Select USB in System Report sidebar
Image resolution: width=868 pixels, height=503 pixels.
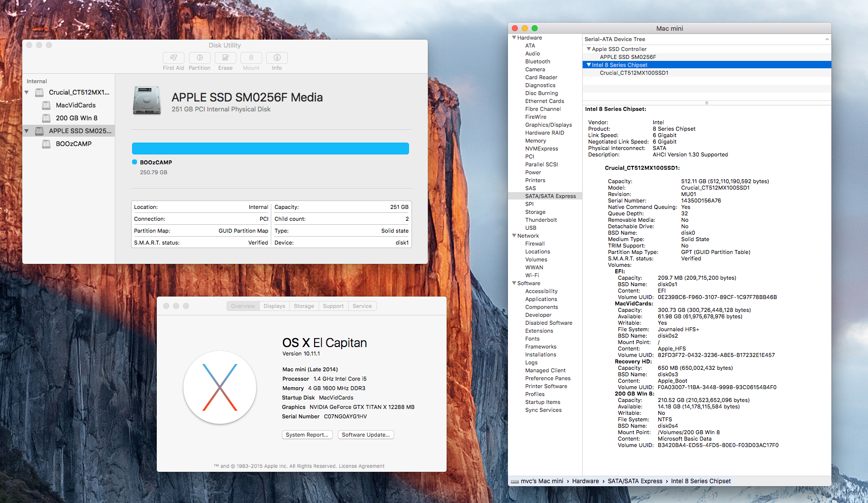pos(531,228)
